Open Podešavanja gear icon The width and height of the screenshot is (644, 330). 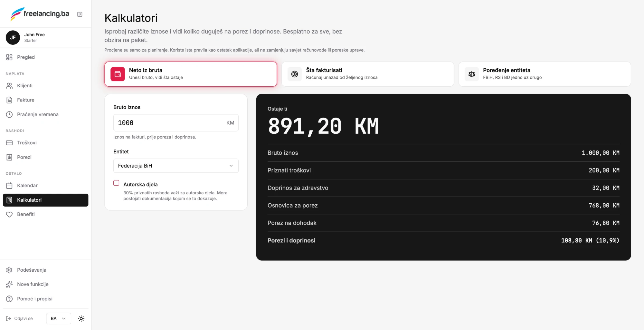[x=9, y=270]
